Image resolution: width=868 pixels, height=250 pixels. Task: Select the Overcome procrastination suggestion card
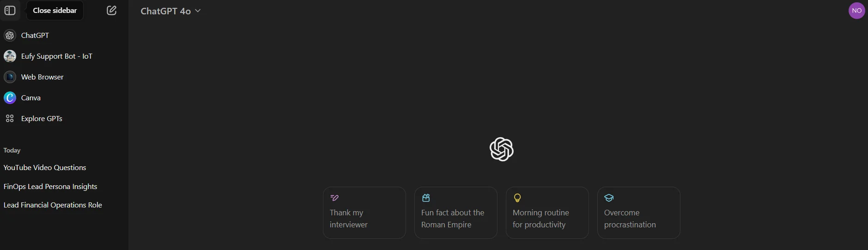point(639,213)
